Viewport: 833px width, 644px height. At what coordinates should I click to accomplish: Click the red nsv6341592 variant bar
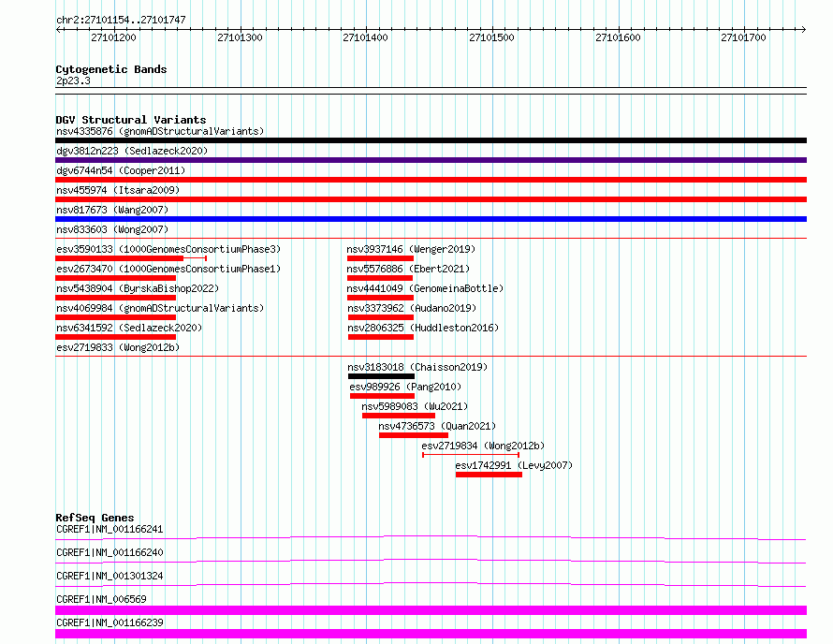tap(115, 337)
